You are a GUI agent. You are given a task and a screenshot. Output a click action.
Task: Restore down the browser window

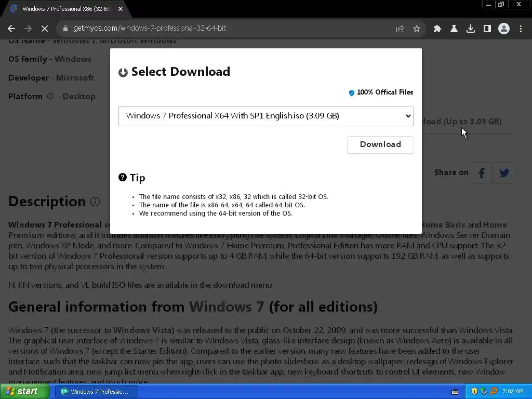click(x=501, y=5)
